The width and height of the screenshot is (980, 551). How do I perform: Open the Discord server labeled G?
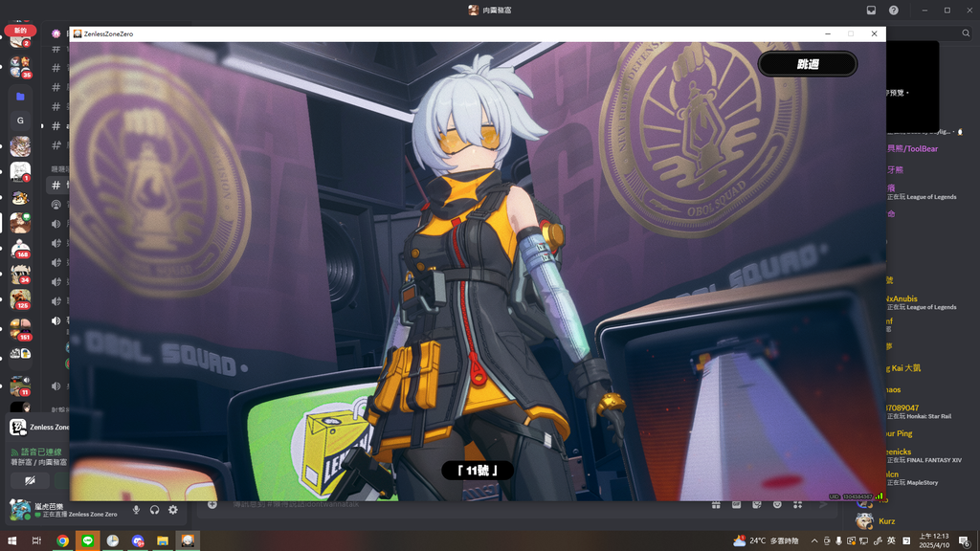pos(20,121)
